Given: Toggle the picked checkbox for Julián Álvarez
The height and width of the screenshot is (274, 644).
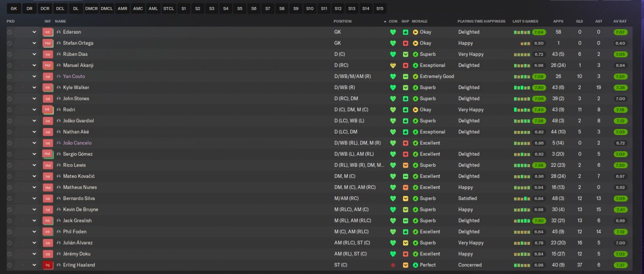Looking at the screenshot, I should [10, 243].
